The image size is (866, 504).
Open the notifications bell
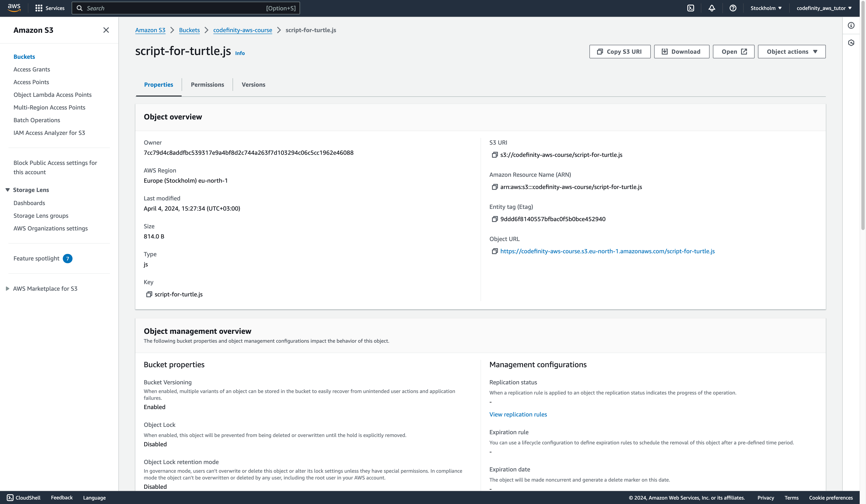click(x=712, y=8)
